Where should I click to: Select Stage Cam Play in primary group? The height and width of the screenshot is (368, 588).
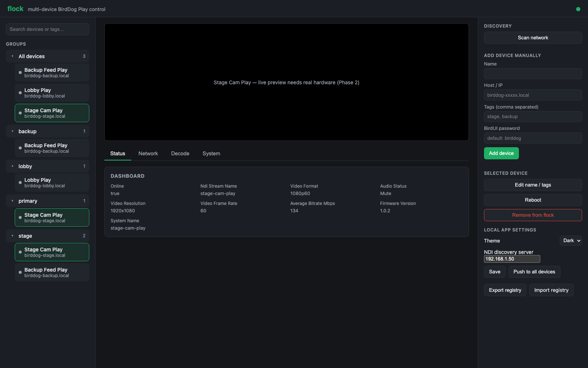click(x=52, y=217)
